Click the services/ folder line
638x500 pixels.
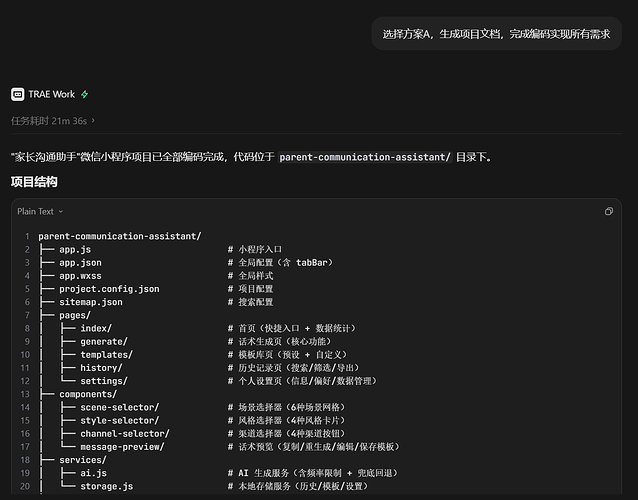83,460
